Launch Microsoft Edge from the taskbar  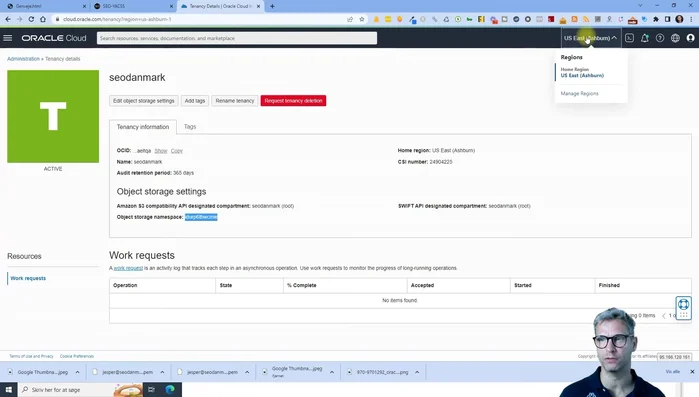[x=170, y=389]
